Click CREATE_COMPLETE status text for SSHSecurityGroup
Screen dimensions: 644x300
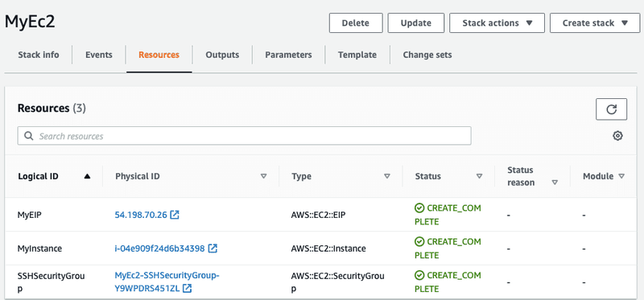448,282
